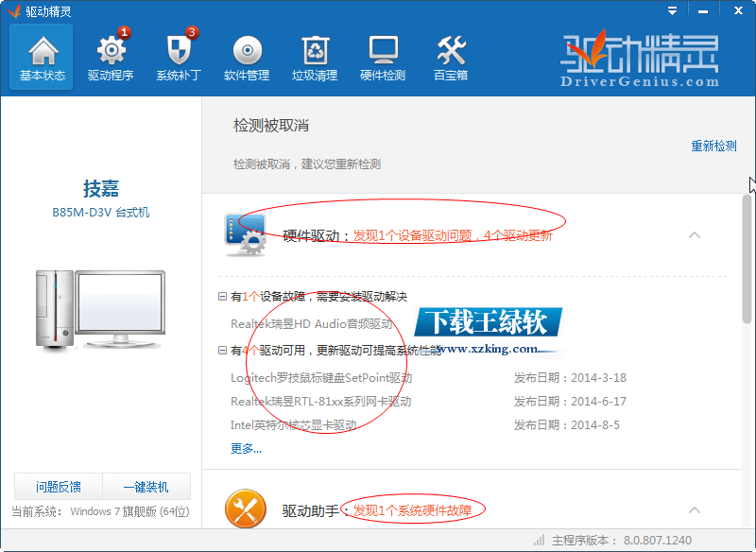Click the 检测被取消 heading
Viewport: 756px width, 552px height.
pos(271,126)
